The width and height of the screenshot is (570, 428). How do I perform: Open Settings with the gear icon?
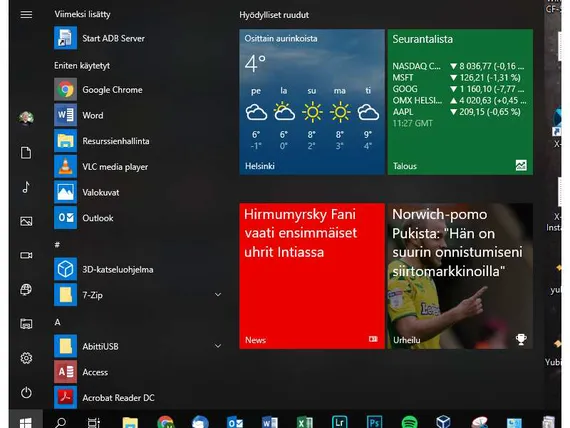tap(26, 358)
